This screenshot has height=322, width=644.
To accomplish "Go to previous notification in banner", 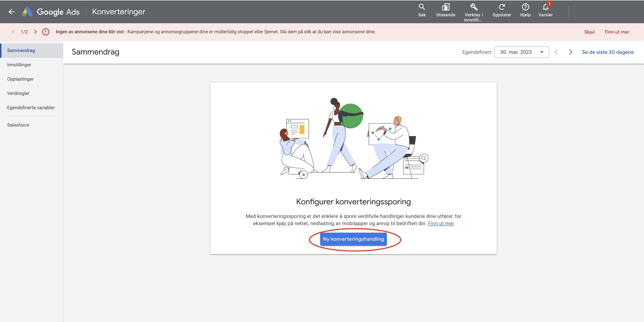I will (13, 32).
